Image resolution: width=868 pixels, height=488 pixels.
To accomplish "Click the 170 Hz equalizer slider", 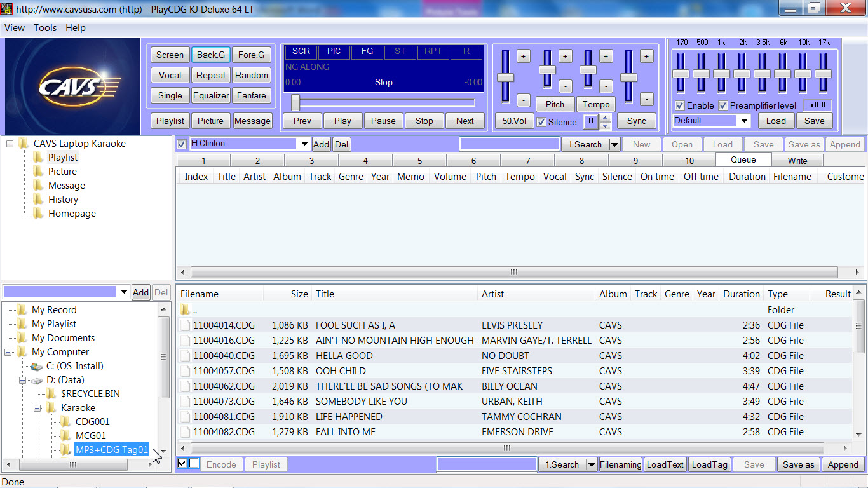I will [x=681, y=73].
